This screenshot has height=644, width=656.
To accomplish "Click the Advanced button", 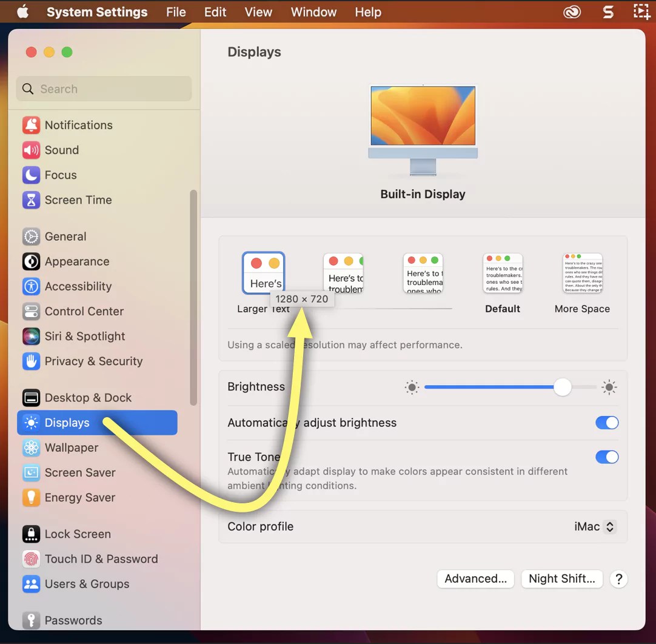I will (x=475, y=579).
